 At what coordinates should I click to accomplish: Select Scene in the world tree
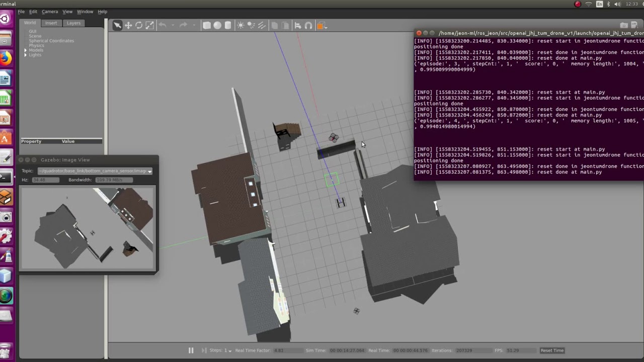tap(35, 36)
